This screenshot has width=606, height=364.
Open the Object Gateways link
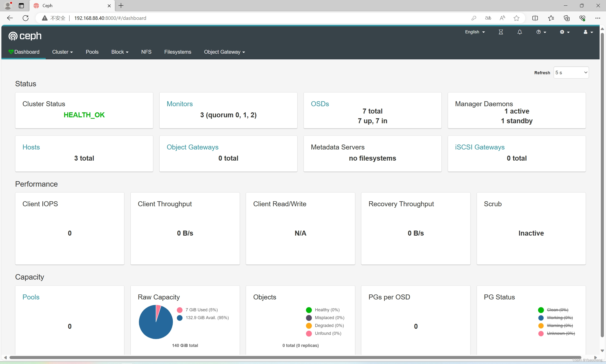193,147
